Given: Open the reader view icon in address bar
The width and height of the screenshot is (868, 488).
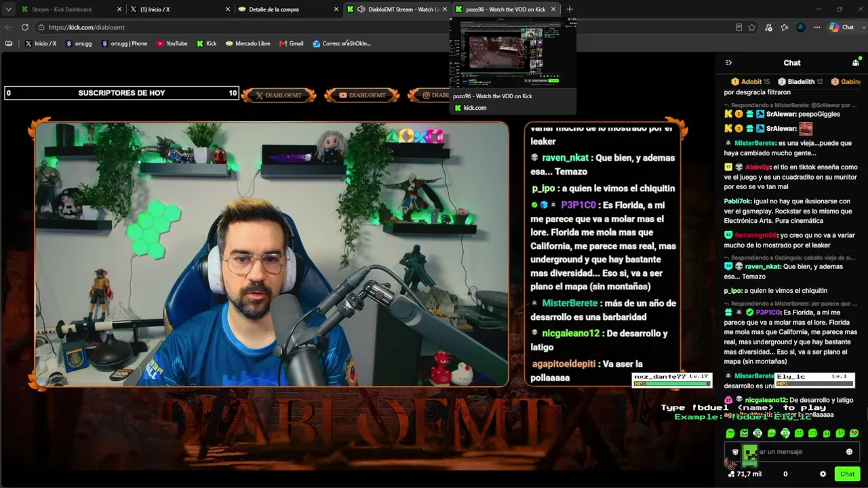Looking at the screenshot, I should click(738, 27).
